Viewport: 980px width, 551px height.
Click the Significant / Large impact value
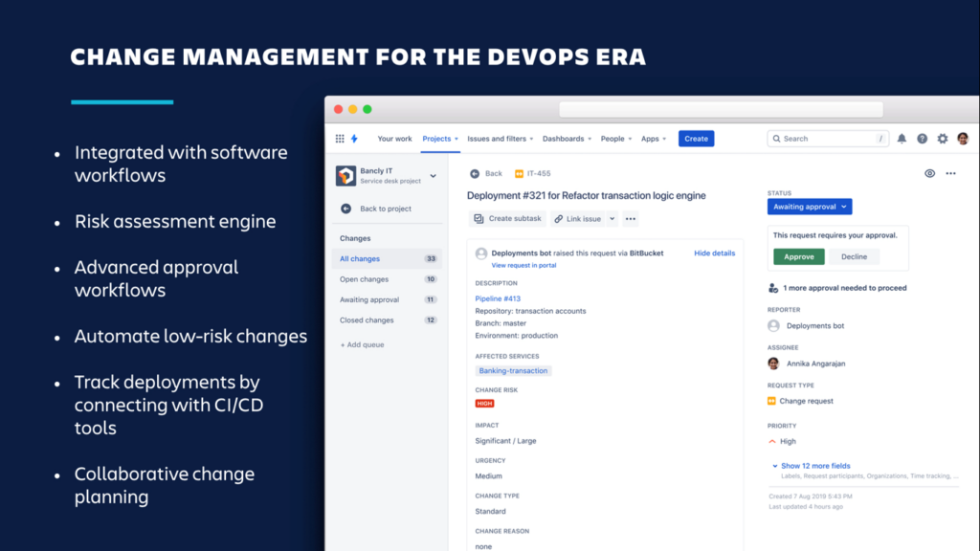pos(505,441)
